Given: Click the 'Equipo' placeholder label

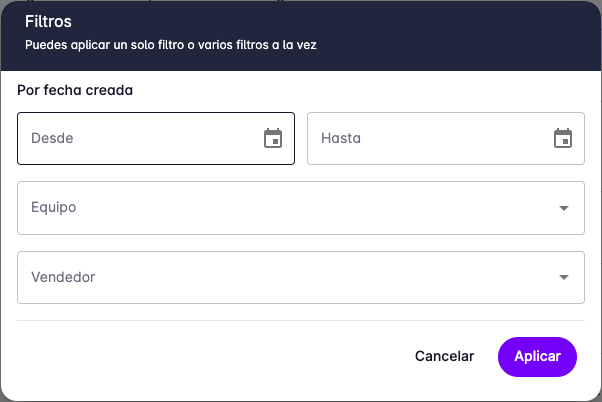Looking at the screenshot, I should click(54, 208).
